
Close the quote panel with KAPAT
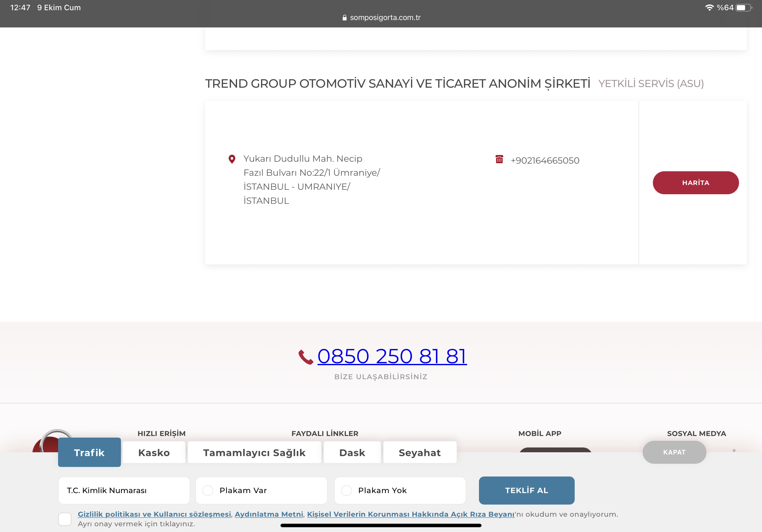(x=674, y=452)
